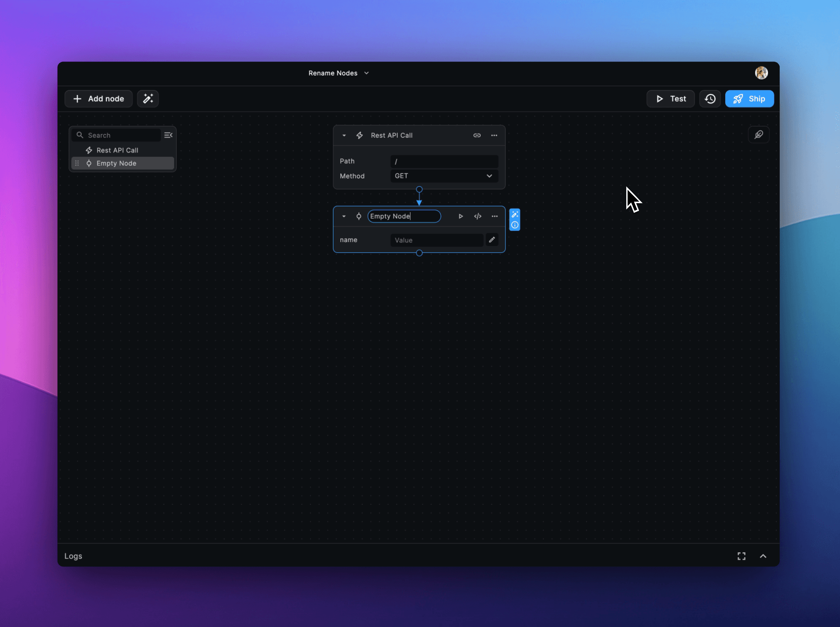Click the link icon on Rest API Call node
Screen dimensions: 840x627
pyautogui.click(x=477, y=135)
